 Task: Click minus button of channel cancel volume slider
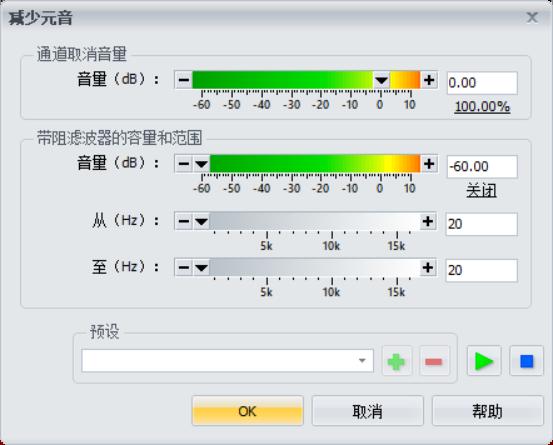coord(183,80)
